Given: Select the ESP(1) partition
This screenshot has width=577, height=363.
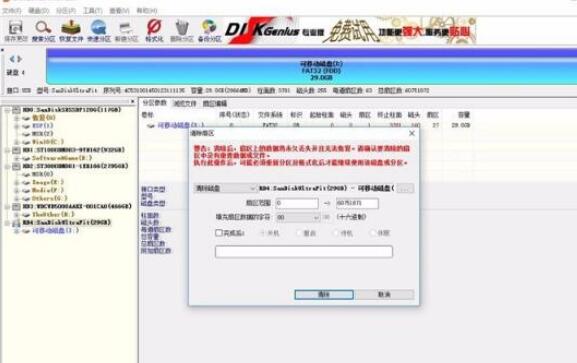Looking at the screenshot, I should coord(43,126).
